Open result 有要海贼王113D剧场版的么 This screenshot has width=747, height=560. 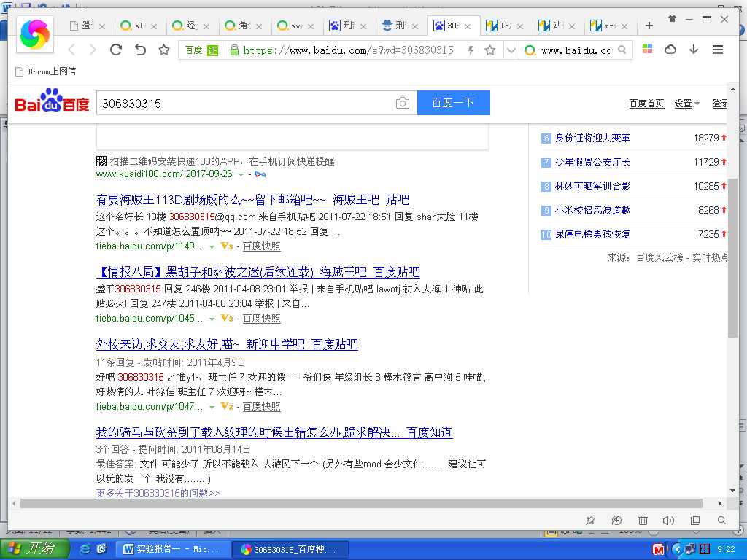[252, 200]
